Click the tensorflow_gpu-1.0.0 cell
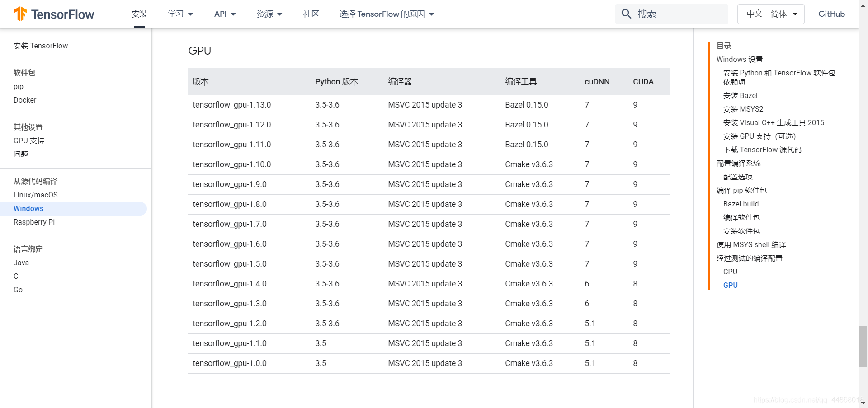This screenshot has height=408, width=868. pos(230,363)
